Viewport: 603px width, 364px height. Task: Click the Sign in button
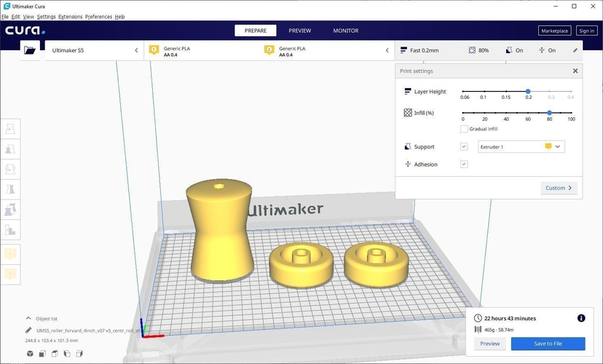(x=586, y=31)
